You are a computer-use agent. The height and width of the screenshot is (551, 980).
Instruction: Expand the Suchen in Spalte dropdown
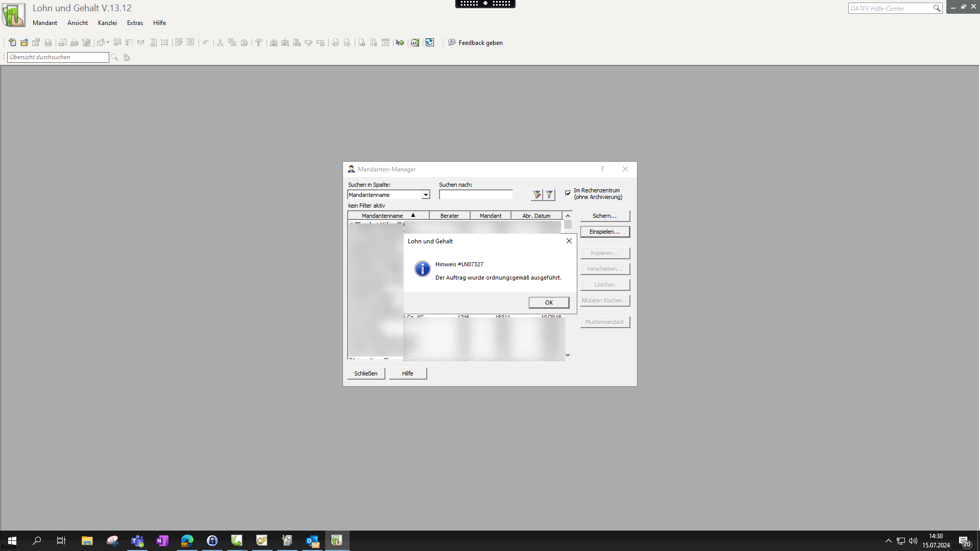pyautogui.click(x=425, y=195)
